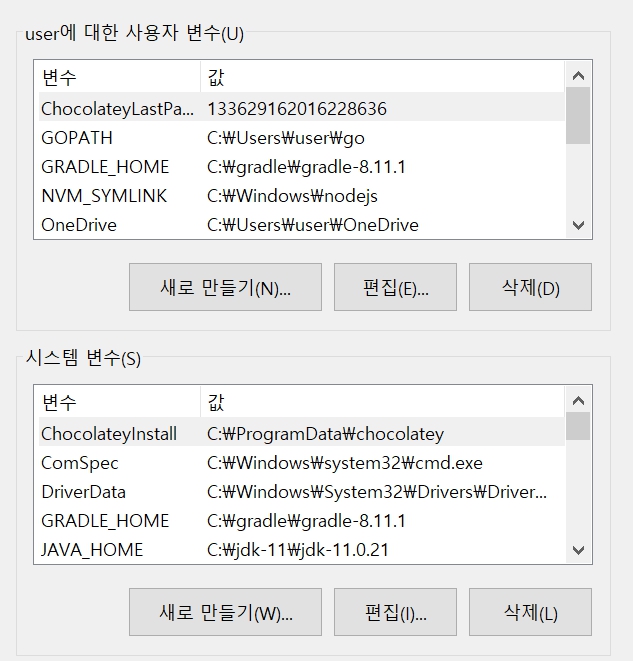Click 편집(I)... button for system variables
Image resolution: width=633 pixels, height=661 pixels.
click(395, 612)
